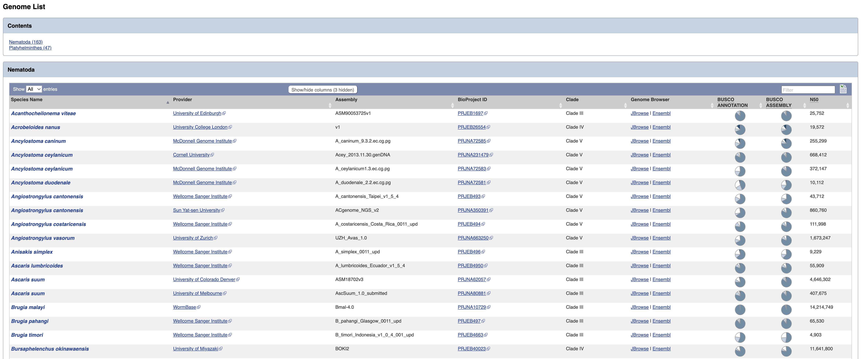Image resolution: width=868 pixels, height=359 pixels.
Task: Jump to Nematoda (163) section
Action: pyautogui.click(x=26, y=42)
